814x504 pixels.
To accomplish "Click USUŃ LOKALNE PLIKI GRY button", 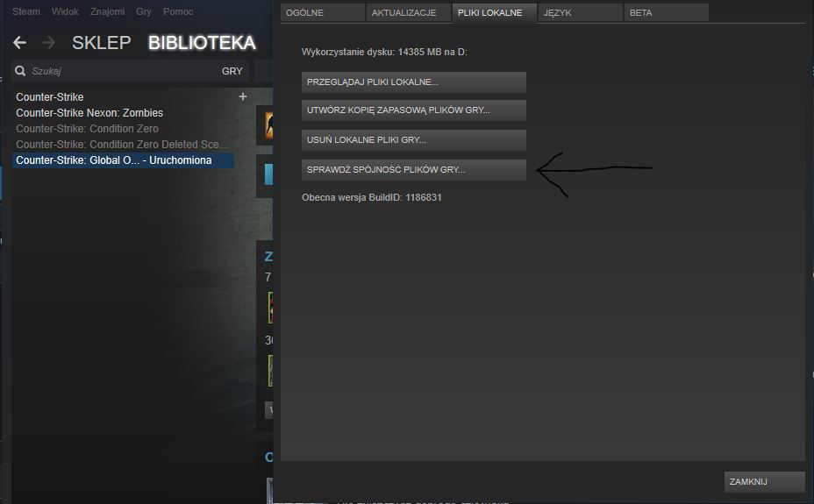I will click(414, 140).
